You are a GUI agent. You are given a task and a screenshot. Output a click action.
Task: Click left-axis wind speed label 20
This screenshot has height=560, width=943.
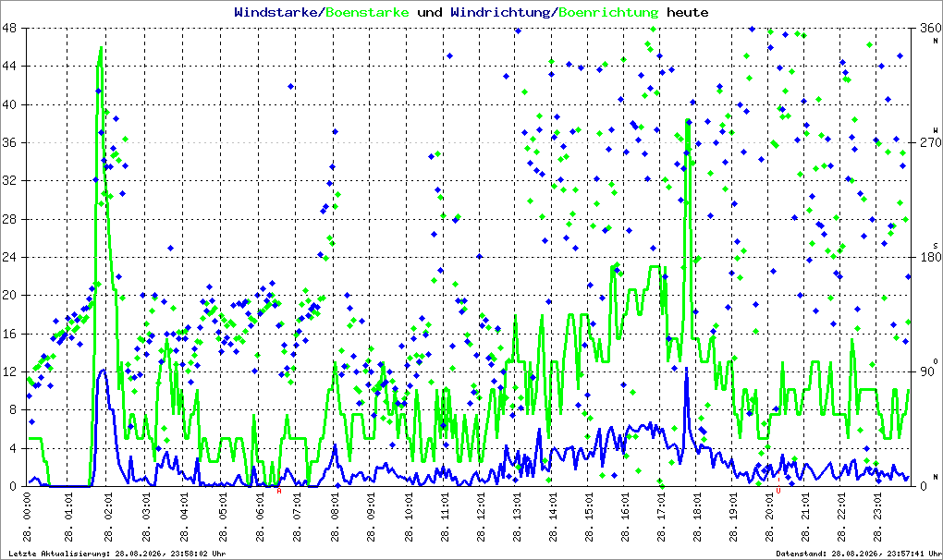(x=9, y=295)
